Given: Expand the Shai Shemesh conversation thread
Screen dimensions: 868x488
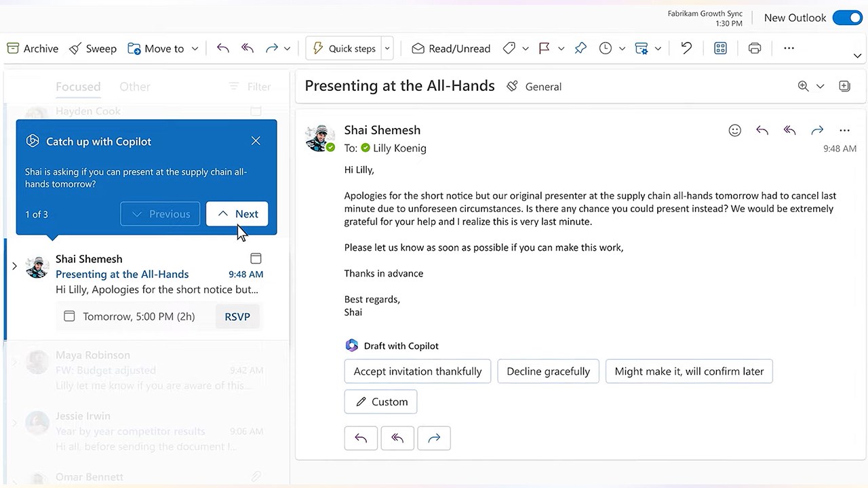Looking at the screenshot, I should [x=14, y=266].
